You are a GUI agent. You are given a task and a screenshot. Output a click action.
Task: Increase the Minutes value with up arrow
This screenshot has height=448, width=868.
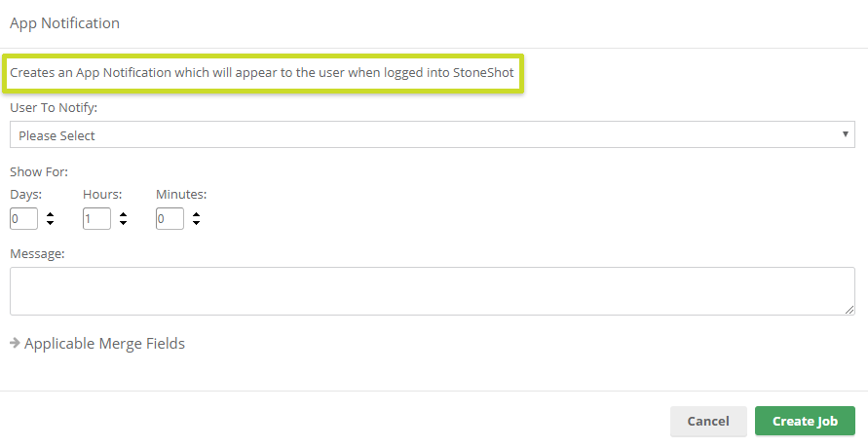tap(197, 214)
